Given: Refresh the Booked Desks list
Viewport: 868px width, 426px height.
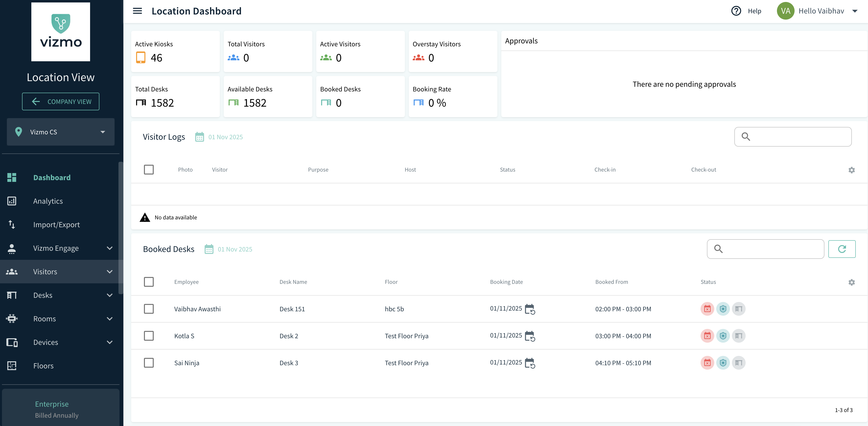Looking at the screenshot, I should pos(841,249).
